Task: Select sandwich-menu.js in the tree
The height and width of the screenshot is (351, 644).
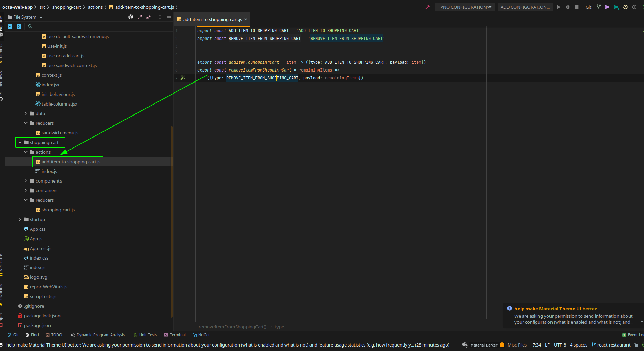Action: tap(60, 133)
